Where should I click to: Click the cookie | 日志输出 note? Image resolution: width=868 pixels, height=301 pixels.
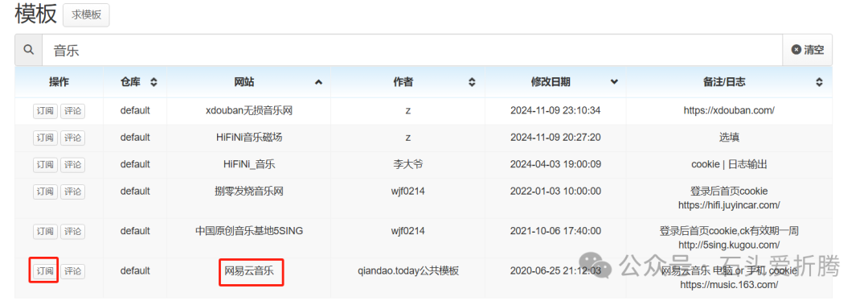click(729, 164)
